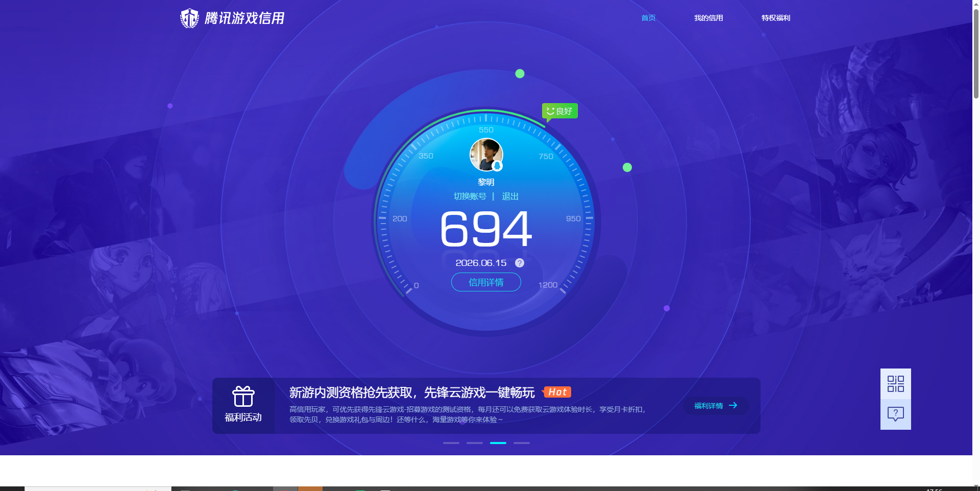This screenshot has height=491, width=980.
Task: Open the feedback question chat icon
Action: [x=896, y=414]
